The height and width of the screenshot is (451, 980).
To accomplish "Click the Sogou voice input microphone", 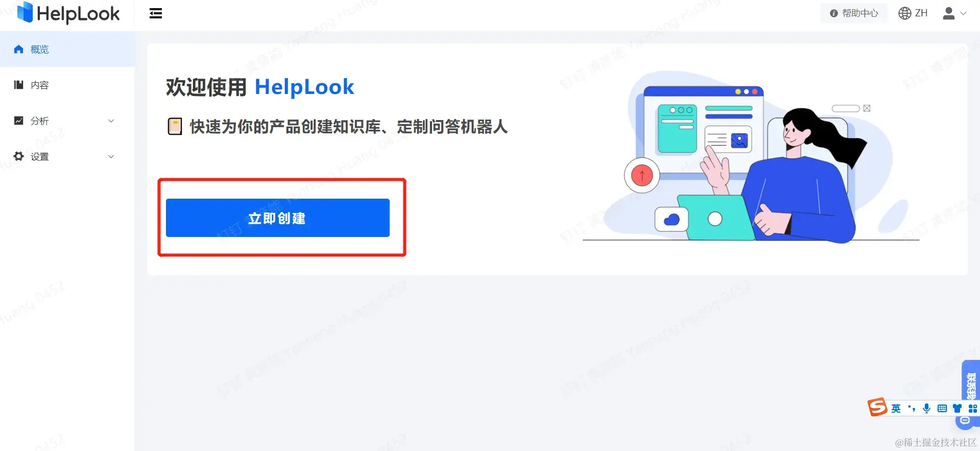I will (927, 409).
